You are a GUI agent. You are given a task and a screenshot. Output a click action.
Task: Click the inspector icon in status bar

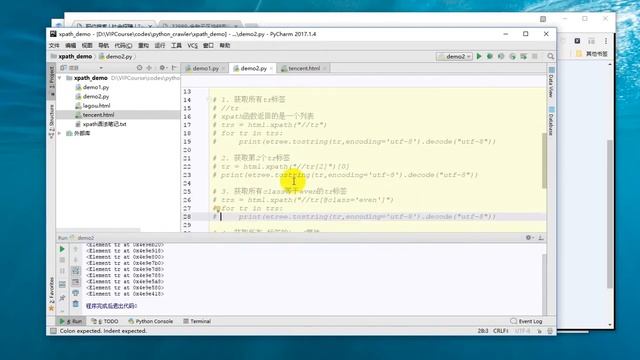click(550, 331)
